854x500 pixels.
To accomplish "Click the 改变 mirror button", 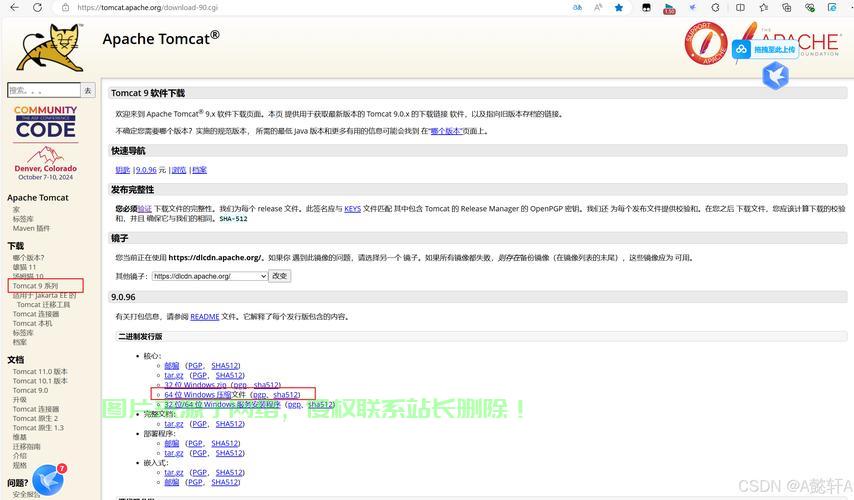I will point(279,276).
